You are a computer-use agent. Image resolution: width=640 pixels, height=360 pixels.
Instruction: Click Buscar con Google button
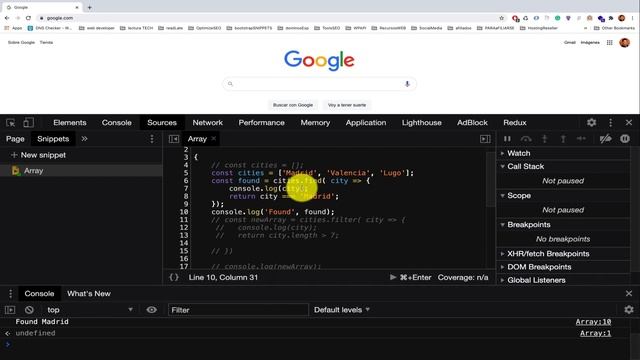(293, 105)
